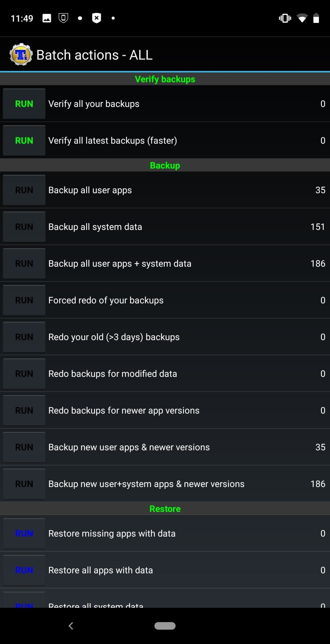Select 'Restore all apps with data' label
The width and height of the screenshot is (330, 644).
coord(101,570)
